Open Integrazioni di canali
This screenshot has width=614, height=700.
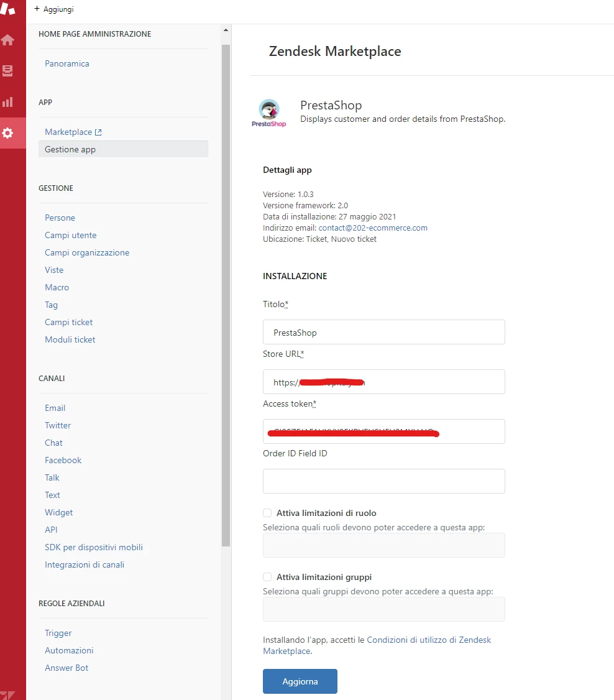(85, 564)
